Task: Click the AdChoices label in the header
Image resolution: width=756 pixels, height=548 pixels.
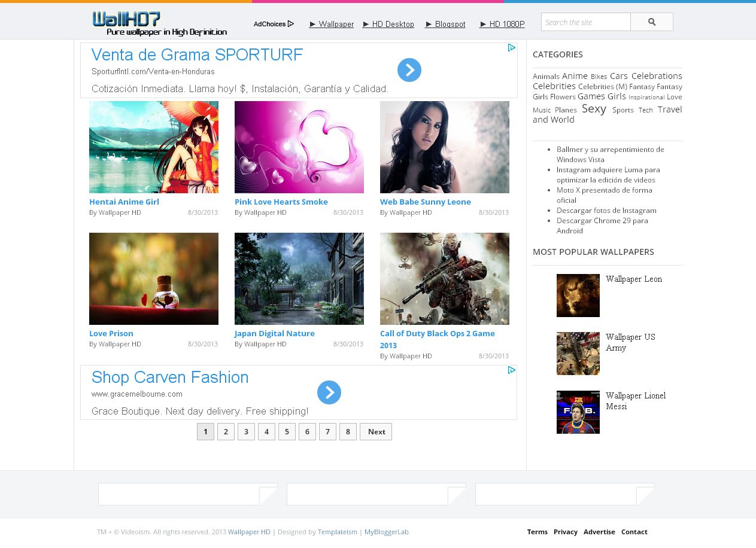Action: [274, 24]
